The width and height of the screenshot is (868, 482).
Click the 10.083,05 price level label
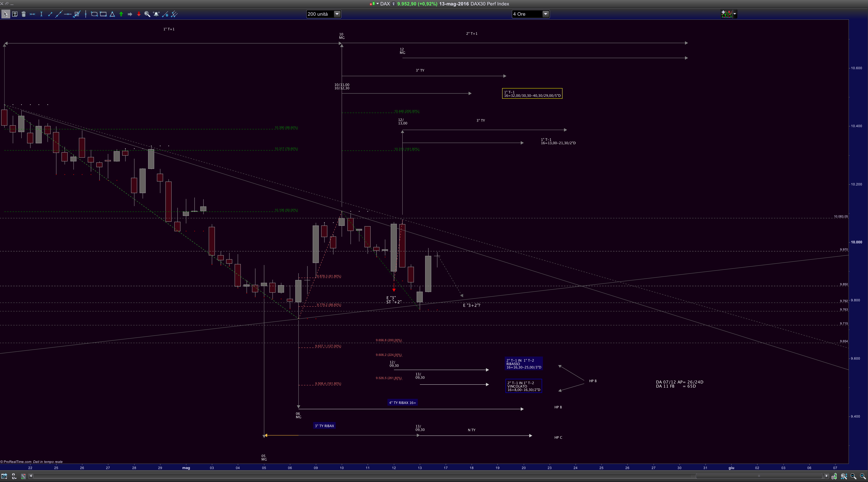(841, 216)
